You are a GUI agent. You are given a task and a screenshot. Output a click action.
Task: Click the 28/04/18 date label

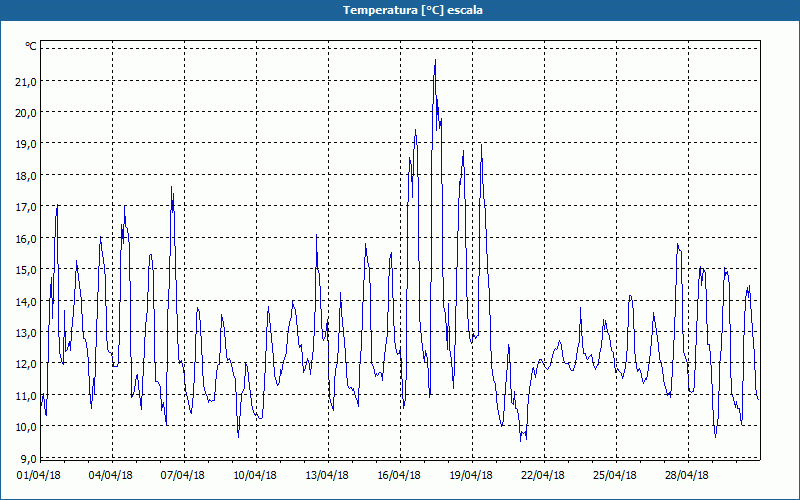click(x=687, y=476)
